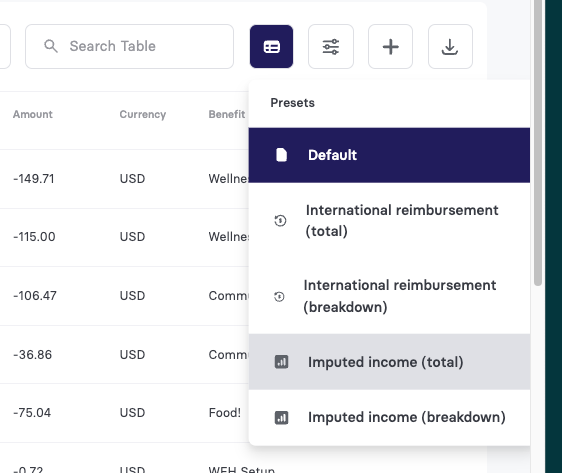
Task: Select the -149.71 amount cell
Action: (34, 178)
